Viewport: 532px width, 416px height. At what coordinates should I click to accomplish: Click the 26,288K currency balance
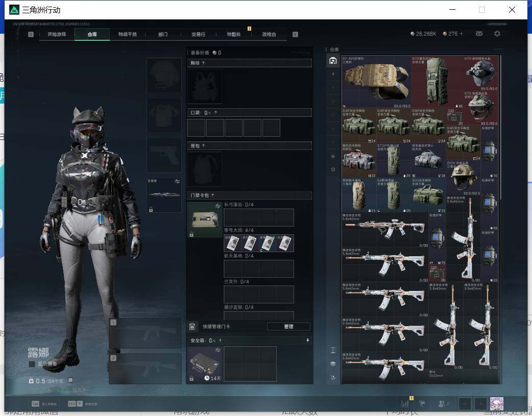[423, 34]
